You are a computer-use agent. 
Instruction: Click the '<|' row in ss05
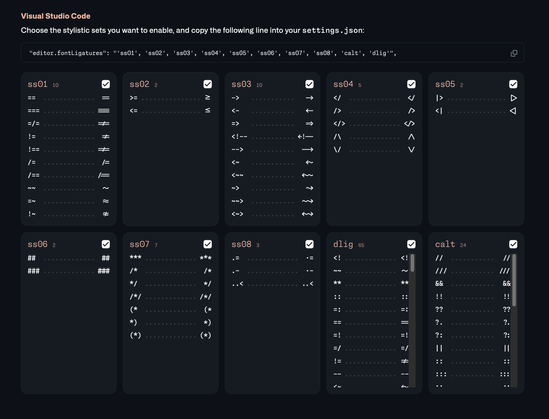coord(476,111)
